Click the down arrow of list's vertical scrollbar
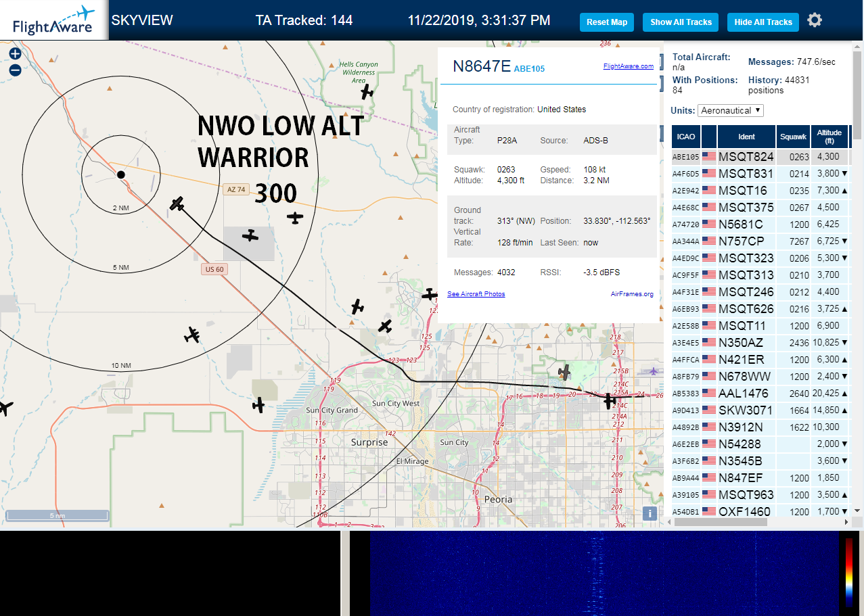Image resolution: width=864 pixels, height=616 pixels. [x=857, y=511]
